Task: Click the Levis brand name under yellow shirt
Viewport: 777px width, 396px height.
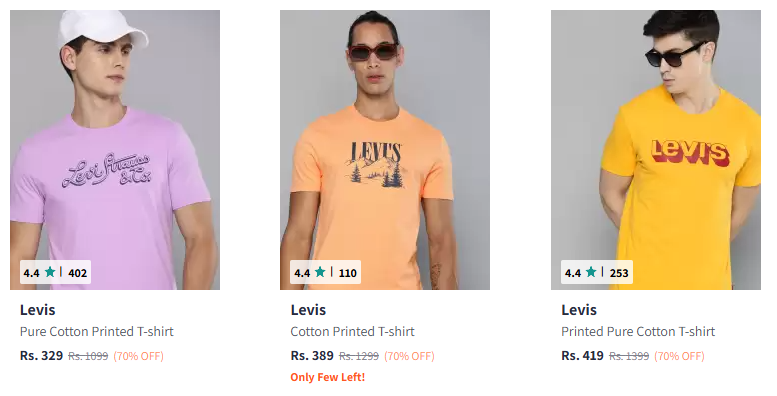Action: click(579, 310)
